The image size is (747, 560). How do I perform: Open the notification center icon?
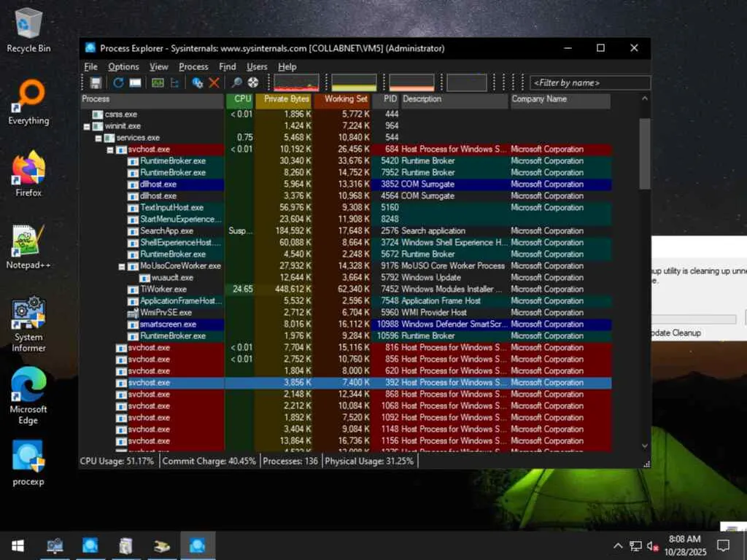point(724,545)
